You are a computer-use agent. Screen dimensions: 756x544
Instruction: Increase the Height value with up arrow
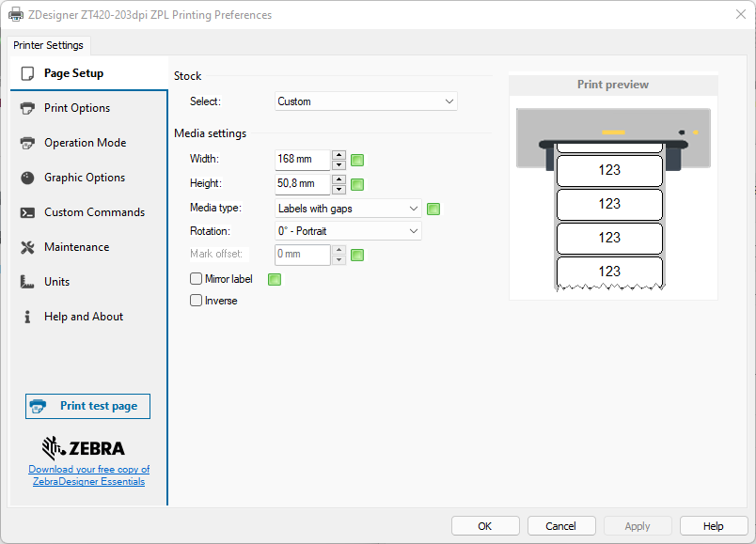click(x=339, y=179)
